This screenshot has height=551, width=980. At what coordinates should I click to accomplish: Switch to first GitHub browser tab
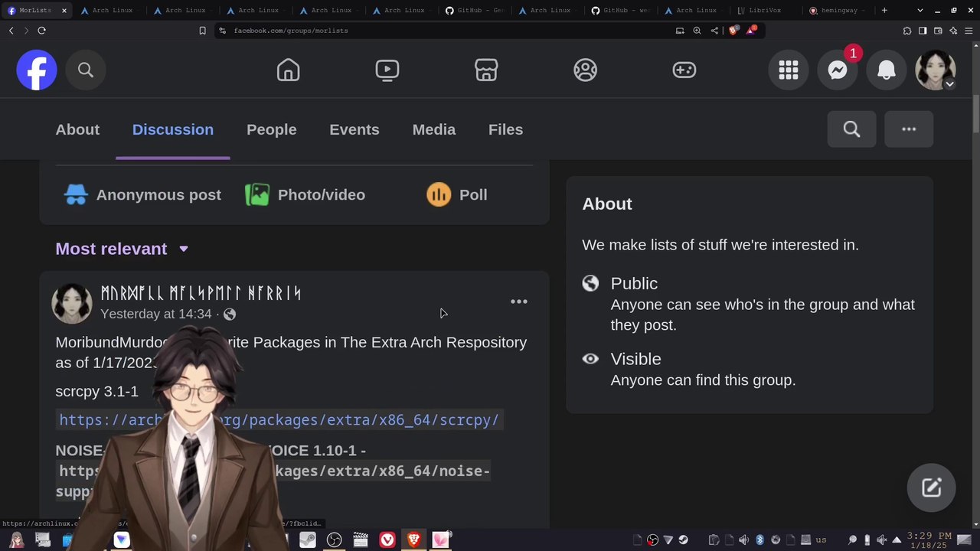pyautogui.click(x=475, y=11)
